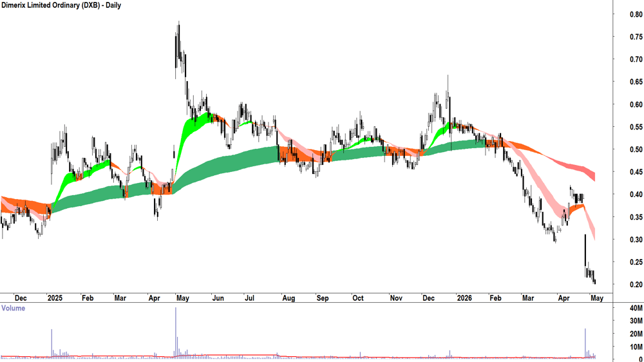Click the Apr label after 2025

pyautogui.click(x=154, y=298)
